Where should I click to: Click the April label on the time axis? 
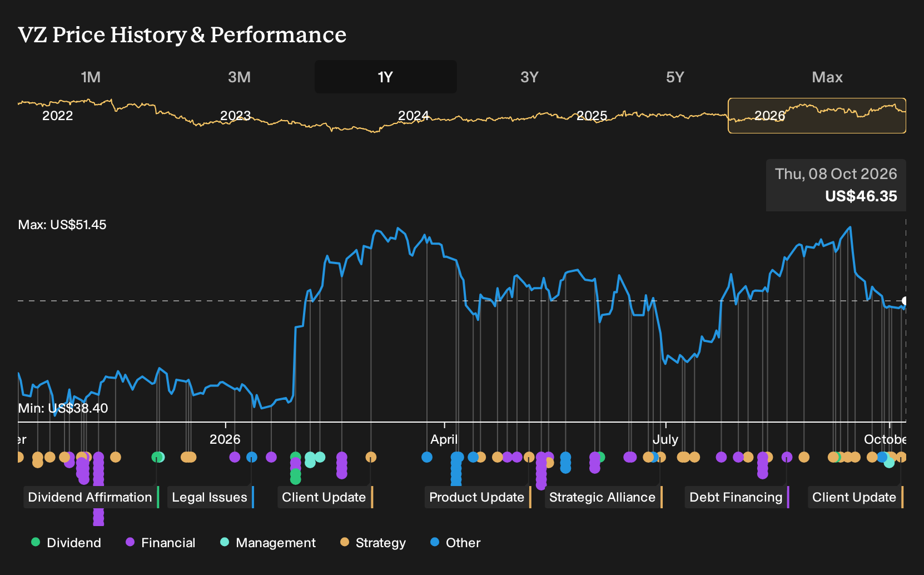444,439
